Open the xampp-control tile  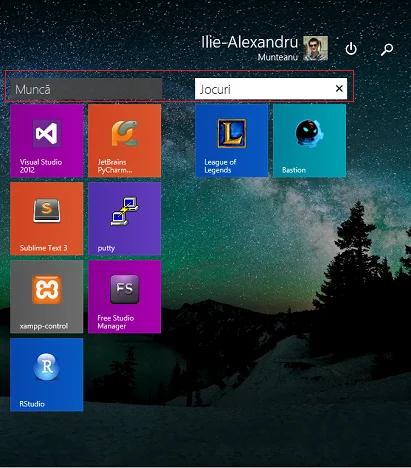(47, 297)
